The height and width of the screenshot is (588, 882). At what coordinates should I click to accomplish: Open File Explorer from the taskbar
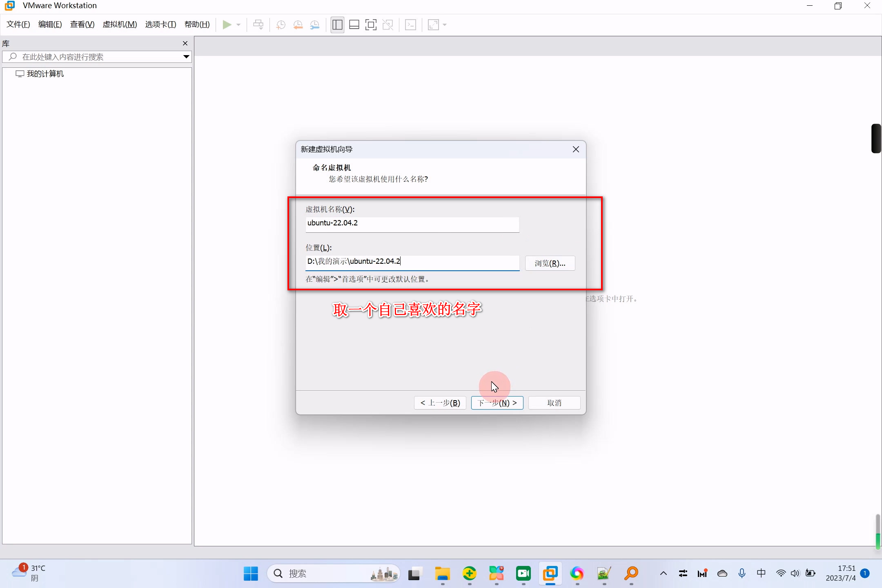click(442, 574)
